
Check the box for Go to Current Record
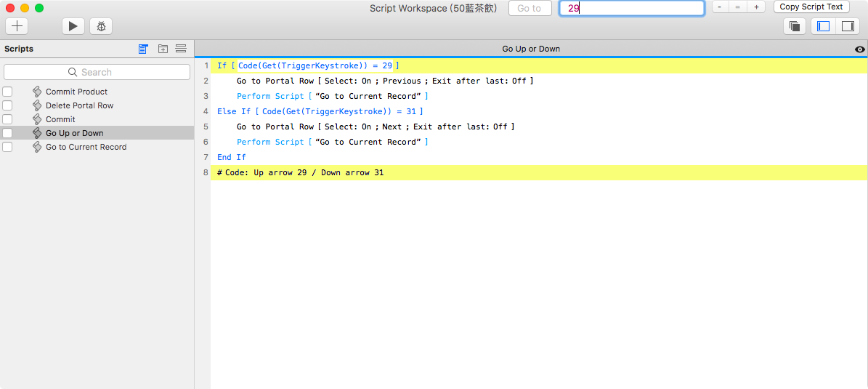click(x=7, y=147)
